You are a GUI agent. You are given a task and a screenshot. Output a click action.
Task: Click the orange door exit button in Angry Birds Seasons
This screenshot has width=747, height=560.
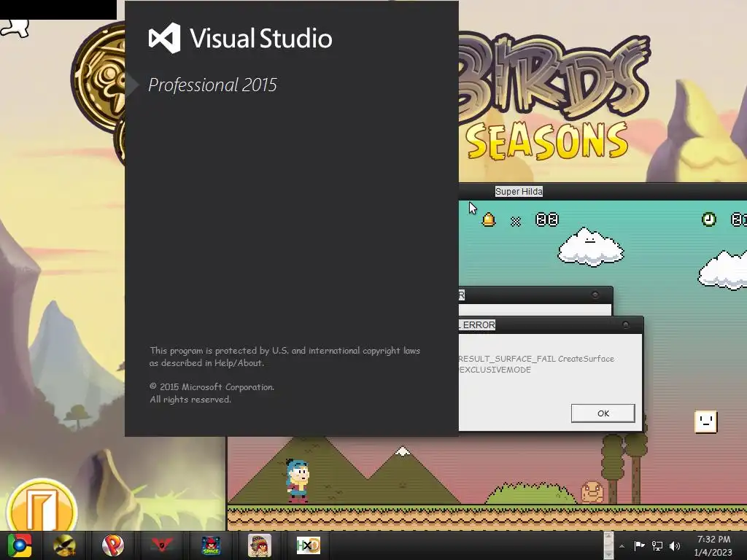(42, 506)
